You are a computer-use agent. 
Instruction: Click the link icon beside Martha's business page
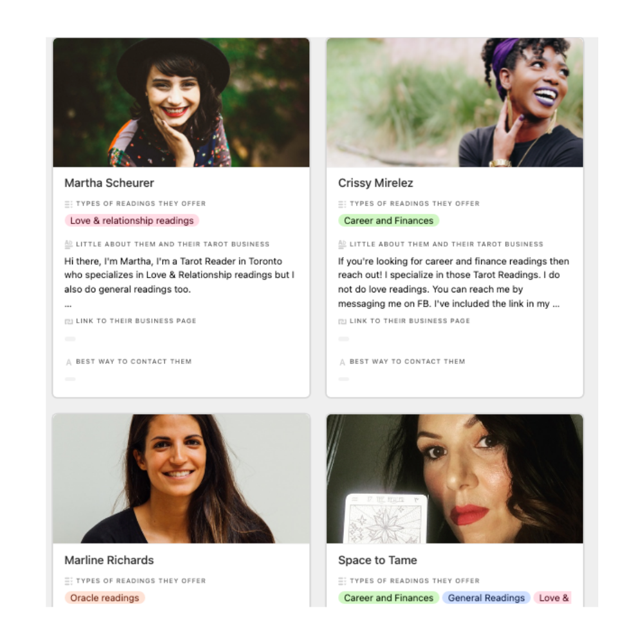pyautogui.click(x=69, y=321)
